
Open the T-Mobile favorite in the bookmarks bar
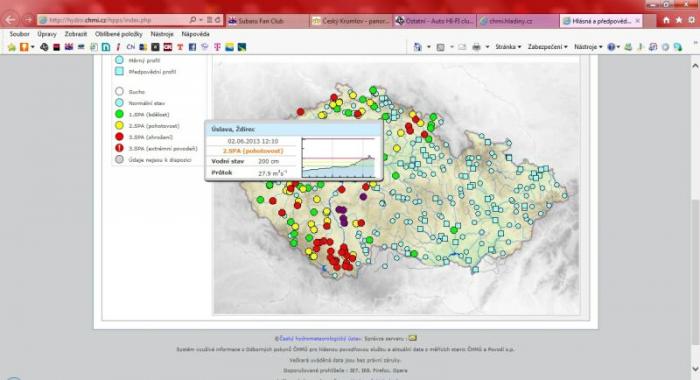point(217,47)
